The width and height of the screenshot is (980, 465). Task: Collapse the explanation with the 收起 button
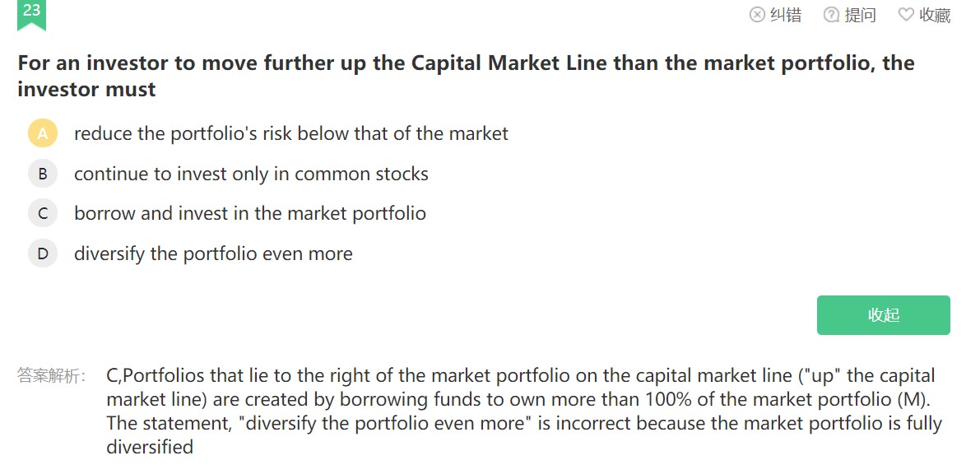click(883, 315)
